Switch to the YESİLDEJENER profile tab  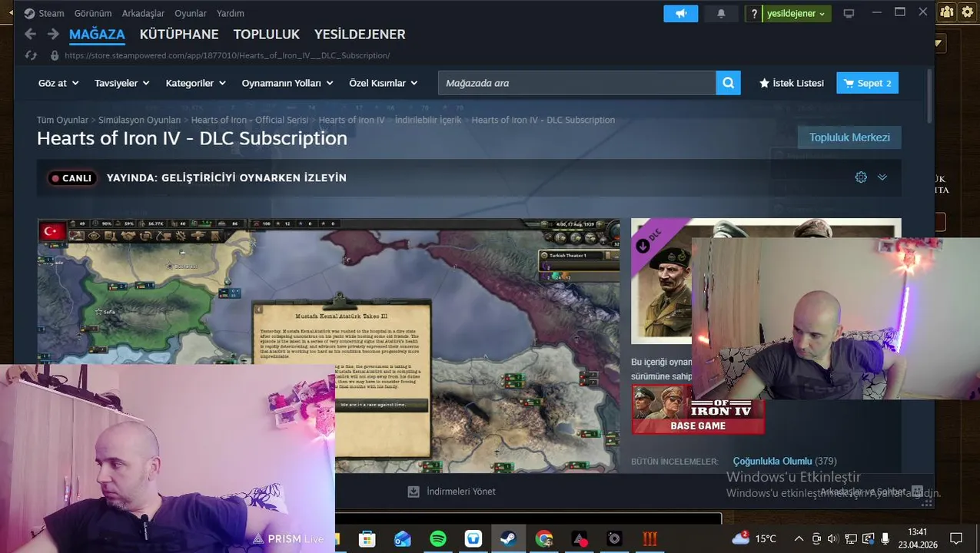pos(360,34)
